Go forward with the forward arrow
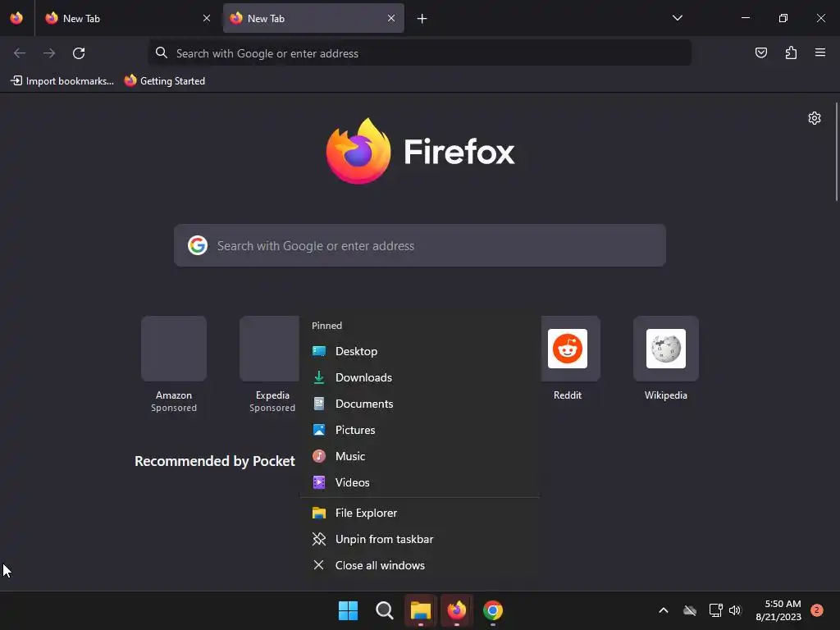The image size is (840, 630). [x=49, y=53]
